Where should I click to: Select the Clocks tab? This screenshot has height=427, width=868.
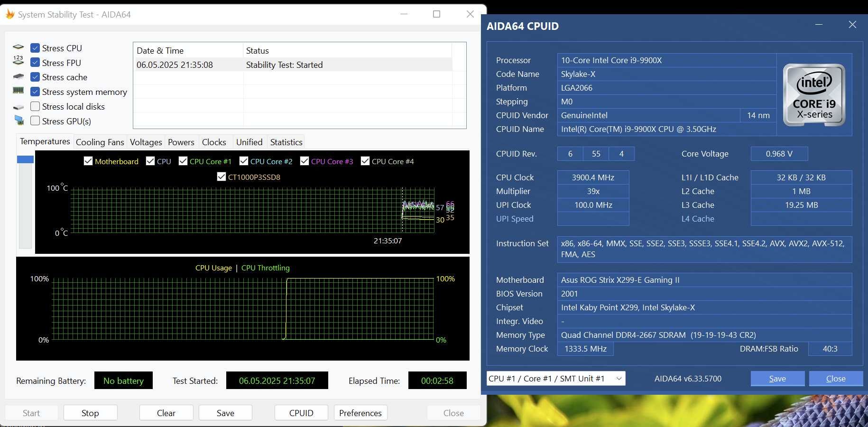click(x=214, y=142)
